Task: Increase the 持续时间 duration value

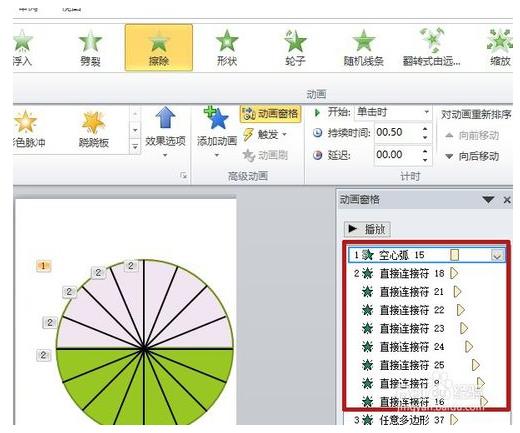Action: tap(425, 129)
